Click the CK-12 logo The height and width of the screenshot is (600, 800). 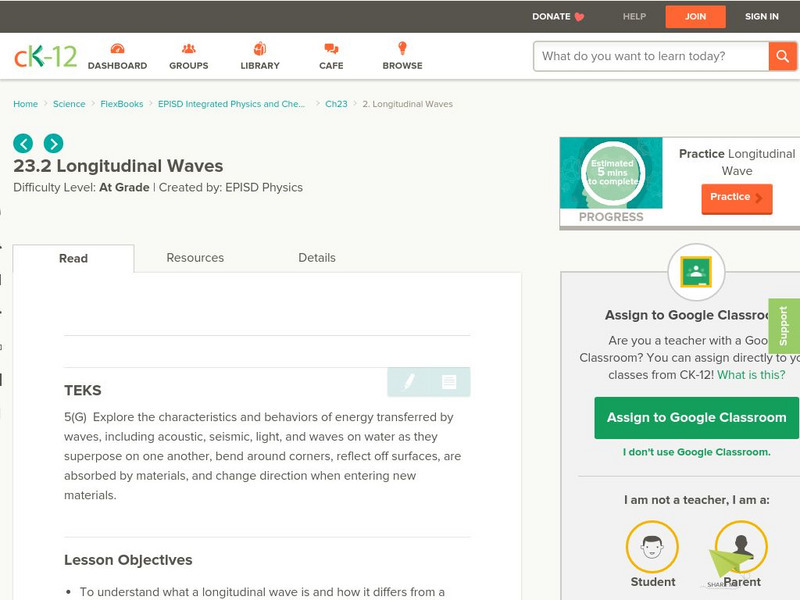coord(45,56)
